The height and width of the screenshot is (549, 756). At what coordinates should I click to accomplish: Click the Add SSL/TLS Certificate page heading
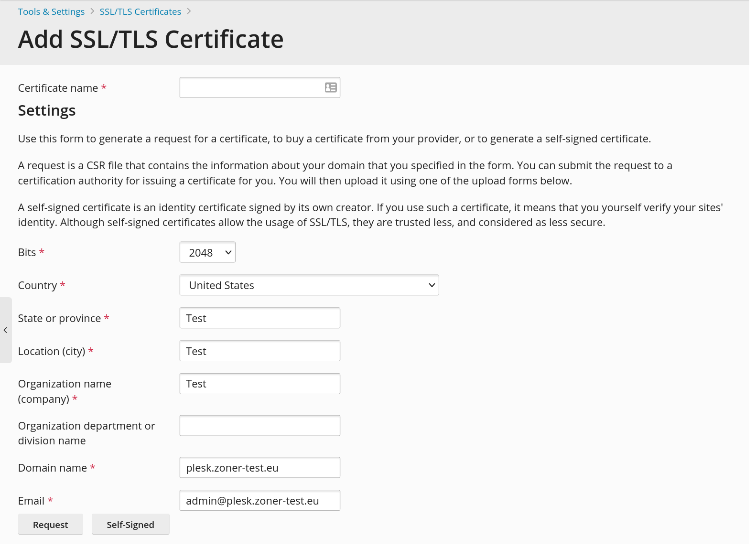151,39
